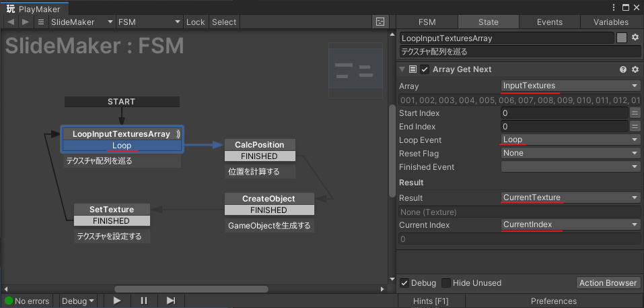644x308 pixels.
Task: Click the forward navigation arrow in the FSM toolbar
Action: (26, 22)
